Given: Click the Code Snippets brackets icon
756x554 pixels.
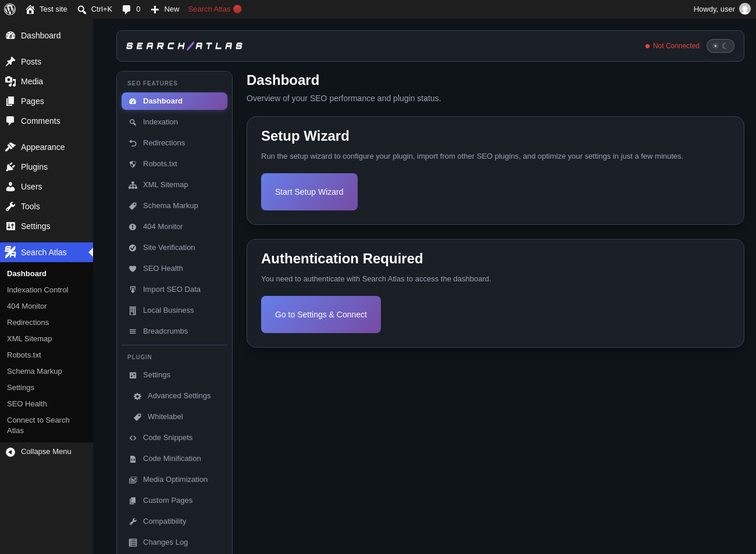Looking at the screenshot, I should tap(133, 438).
